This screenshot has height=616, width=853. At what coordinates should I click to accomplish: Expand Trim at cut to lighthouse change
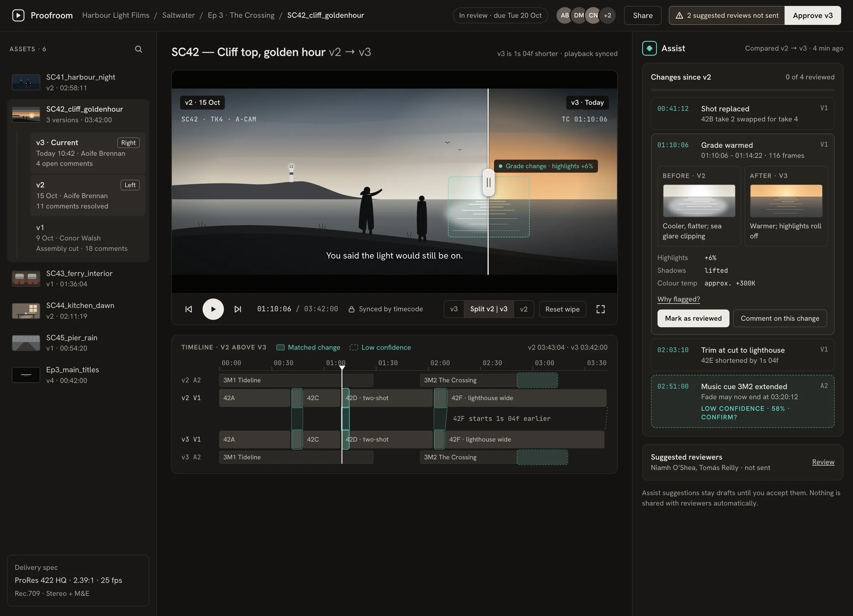[x=742, y=355]
